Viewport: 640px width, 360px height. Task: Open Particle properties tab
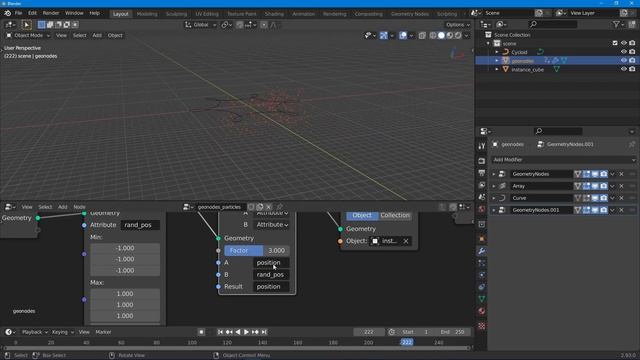tap(482, 263)
